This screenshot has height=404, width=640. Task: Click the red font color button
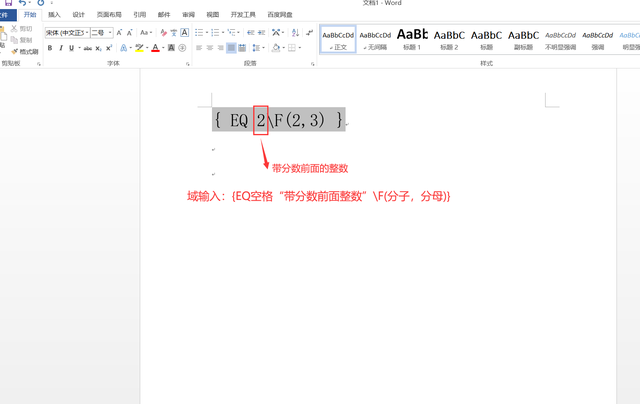155,48
